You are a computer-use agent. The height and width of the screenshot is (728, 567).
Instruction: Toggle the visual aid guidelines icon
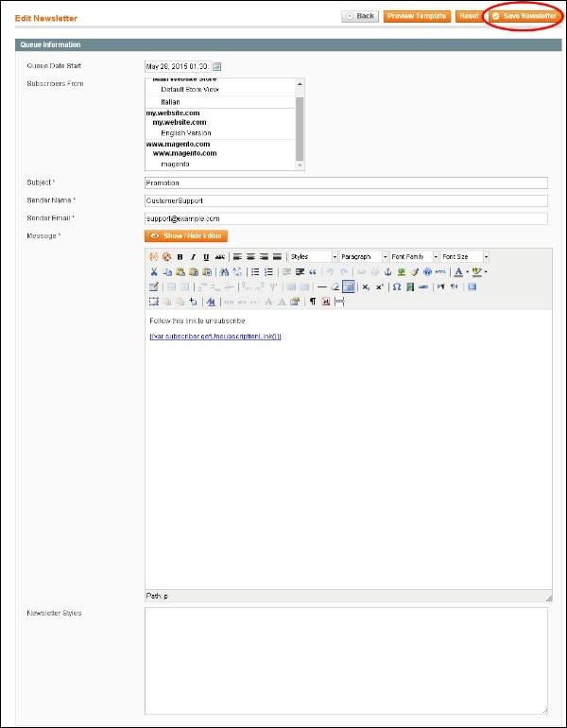click(x=349, y=286)
